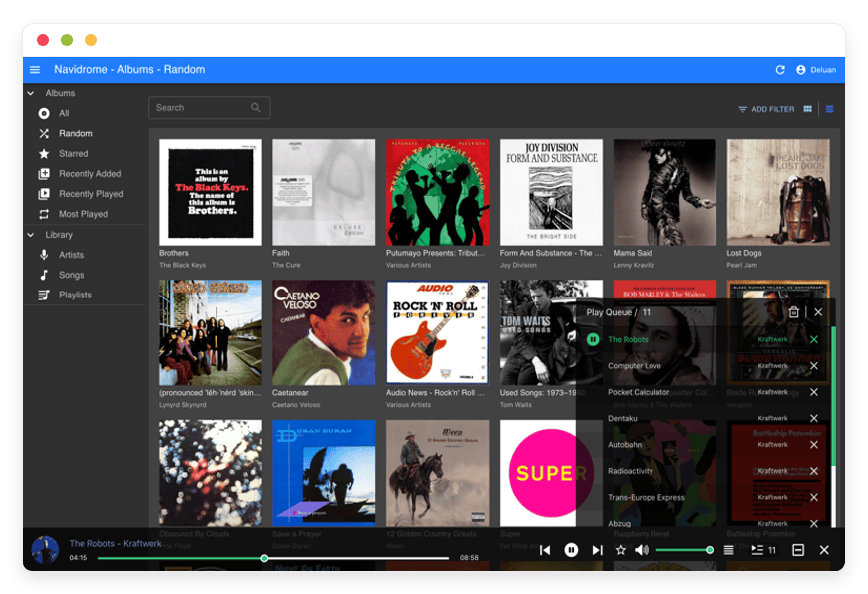Open the Mama Said album cover
The image size is (868, 594).
pos(664,192)
